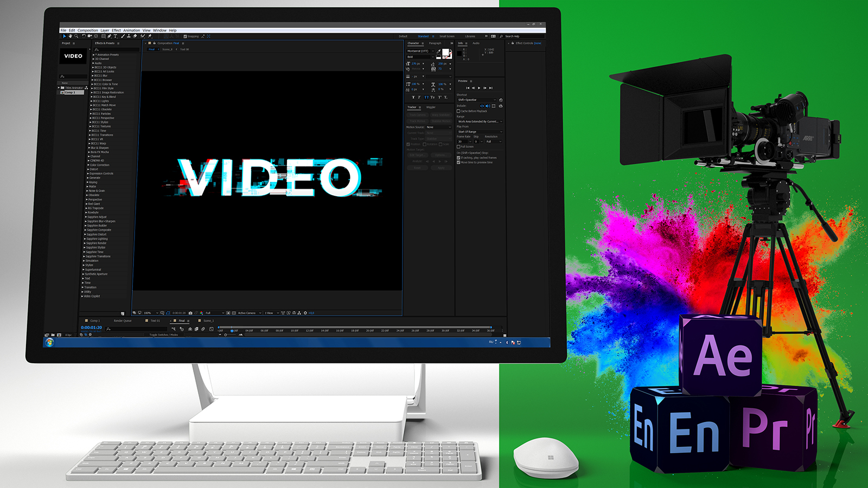Viewport: 868px width, 488px height.
Task: Step to next frame in Preview panel
Action: tap(485, 88)
